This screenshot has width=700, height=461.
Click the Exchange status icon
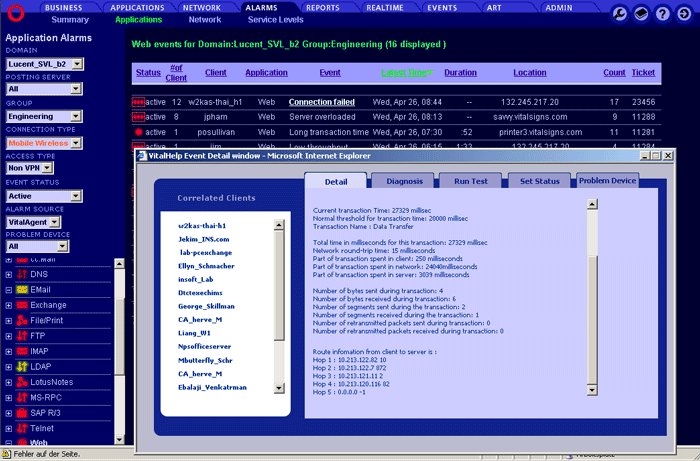(22, 305)
